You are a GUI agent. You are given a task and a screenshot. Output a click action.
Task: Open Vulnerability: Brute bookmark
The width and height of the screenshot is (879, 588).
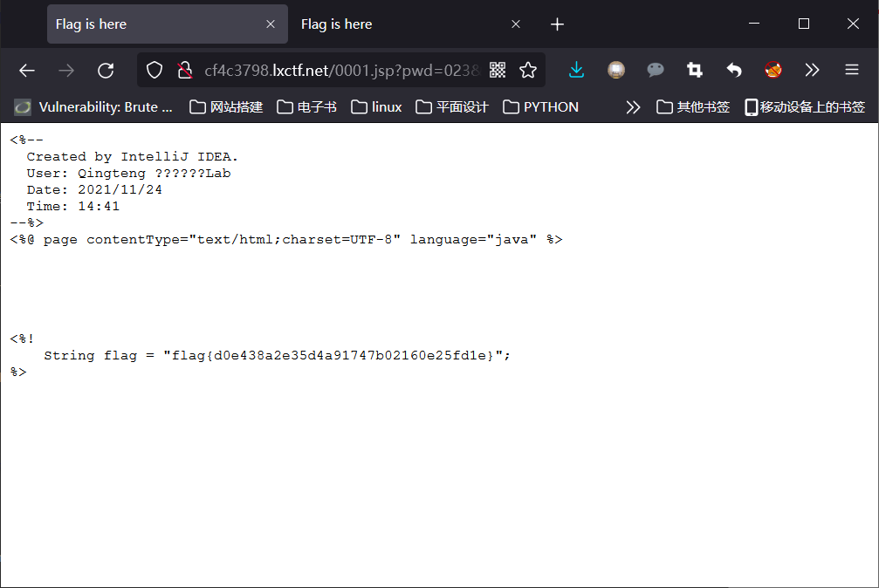pos(93,107)
